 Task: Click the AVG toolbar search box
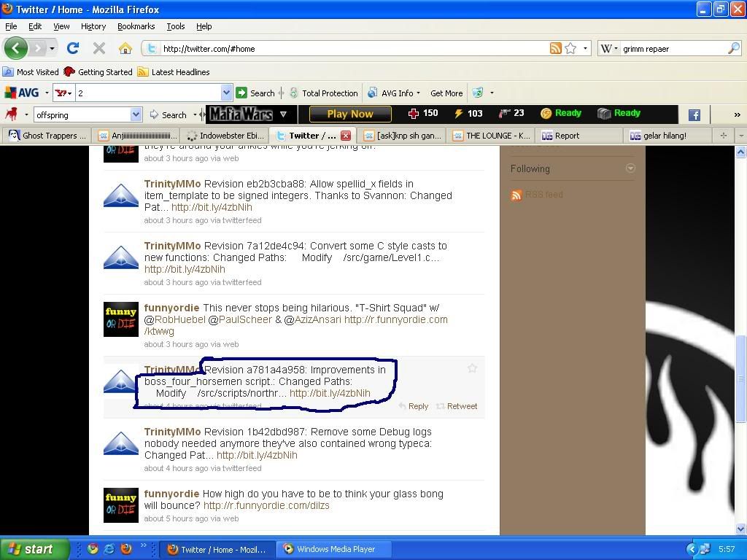[148, 93]
